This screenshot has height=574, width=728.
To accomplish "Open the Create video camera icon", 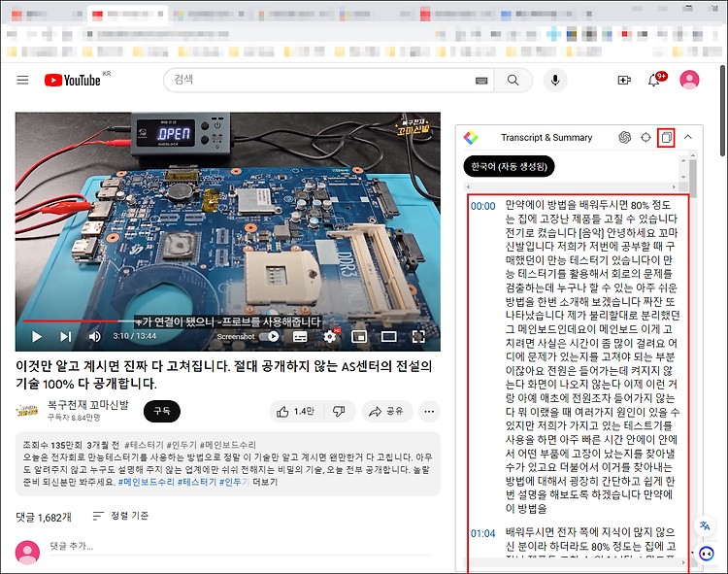I will coord(624,81).
